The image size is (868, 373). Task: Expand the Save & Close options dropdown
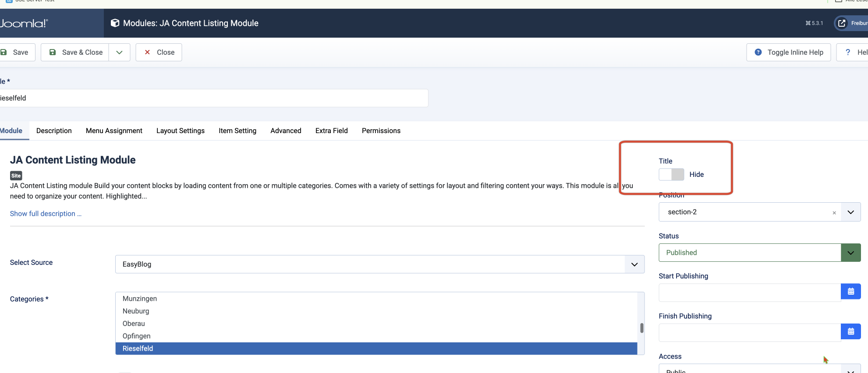click(119, 53)
